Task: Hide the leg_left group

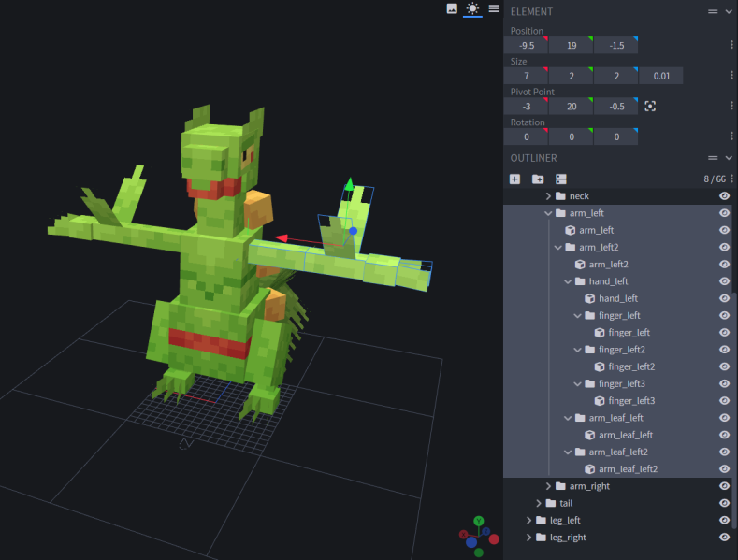Action: click(x=724, y=520)
